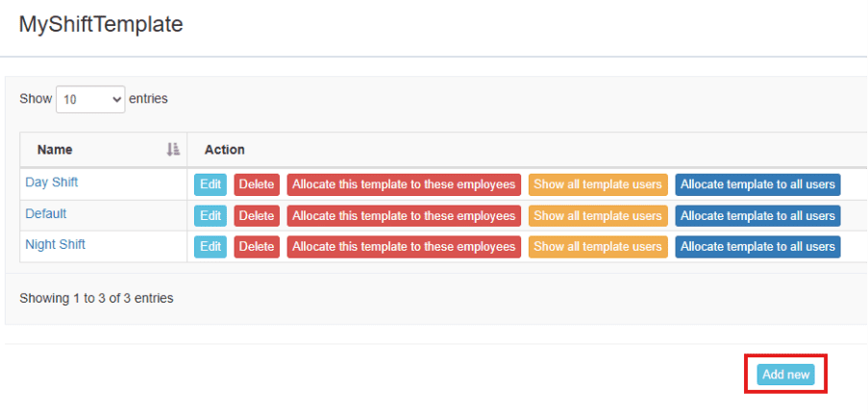
Task: Open the Show entries dropdown
Action: tap(90, 99)
